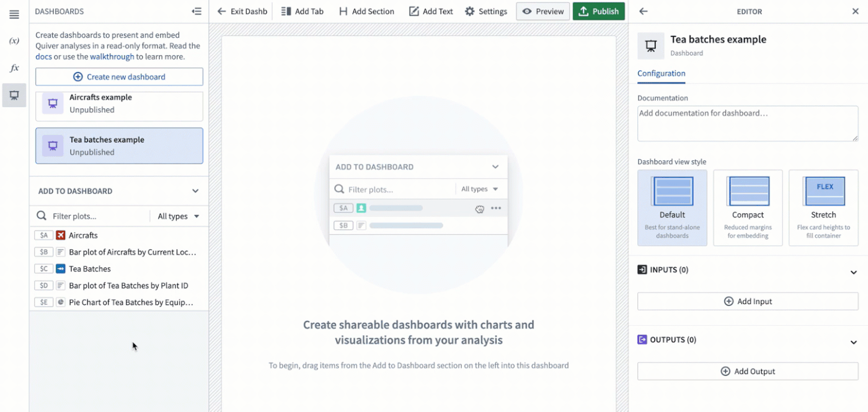Switch to the Configuration tab
868x412 pixels.
[661, 73]
